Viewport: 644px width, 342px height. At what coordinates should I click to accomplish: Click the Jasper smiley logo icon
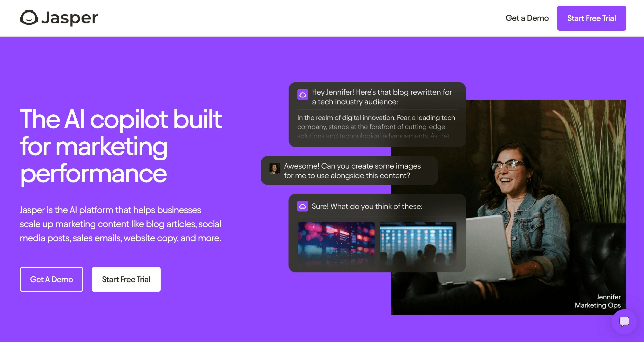click(x=29, y=18)
